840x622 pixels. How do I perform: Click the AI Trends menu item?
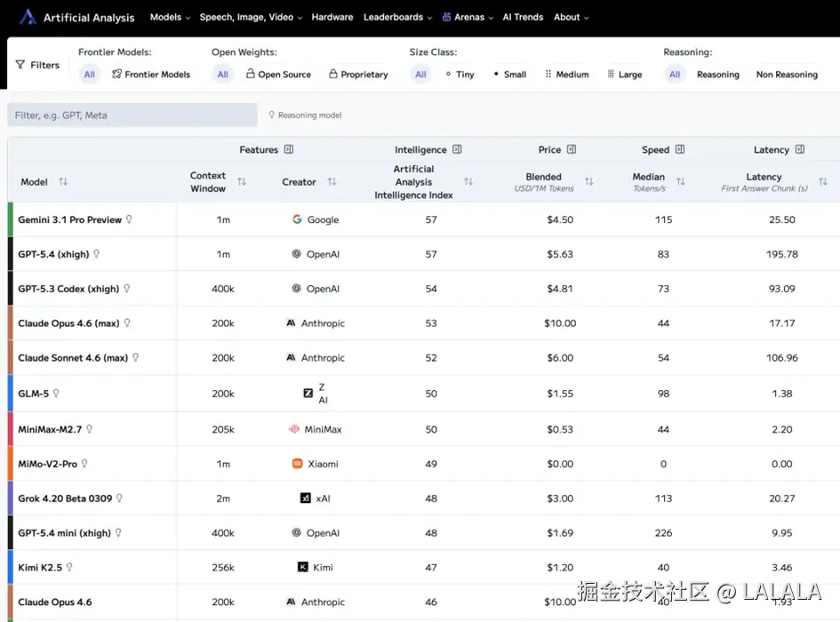coord(523,17)
